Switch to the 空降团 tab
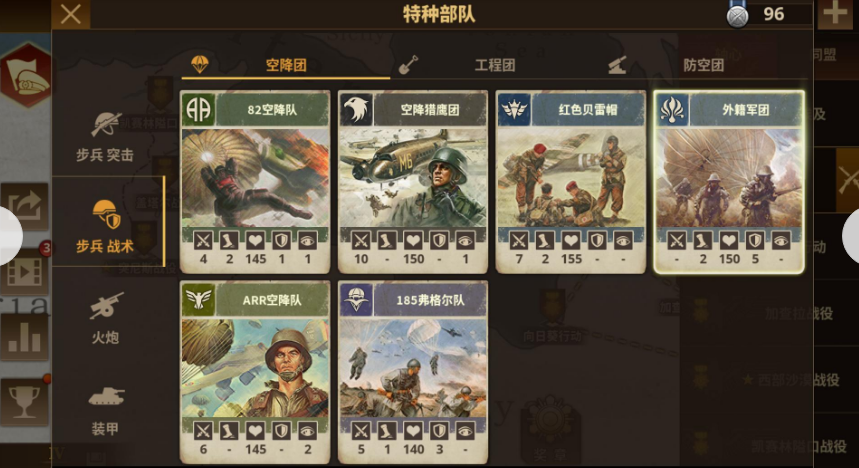 [x=285, y=65]
